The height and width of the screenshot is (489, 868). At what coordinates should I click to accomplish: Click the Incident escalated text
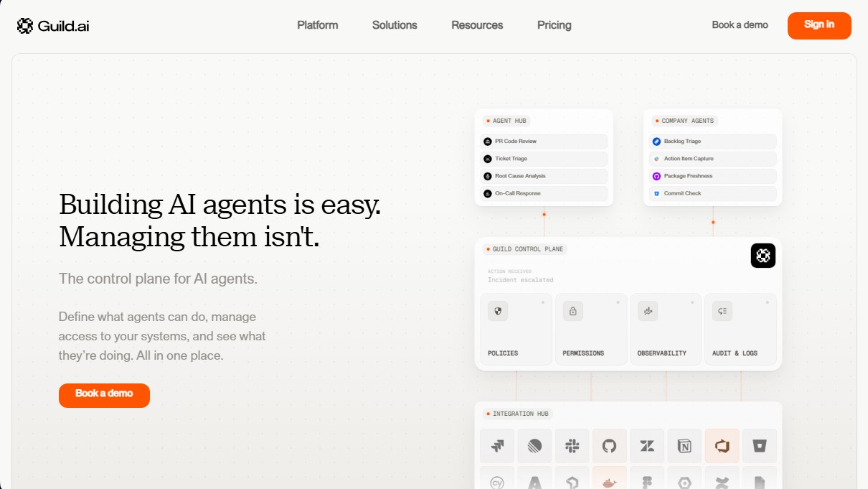pos(521,280)
